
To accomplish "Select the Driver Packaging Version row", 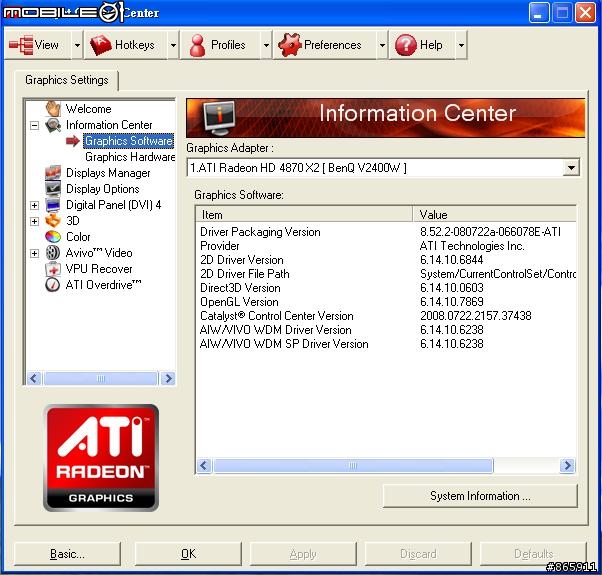I will click(386, 232).
